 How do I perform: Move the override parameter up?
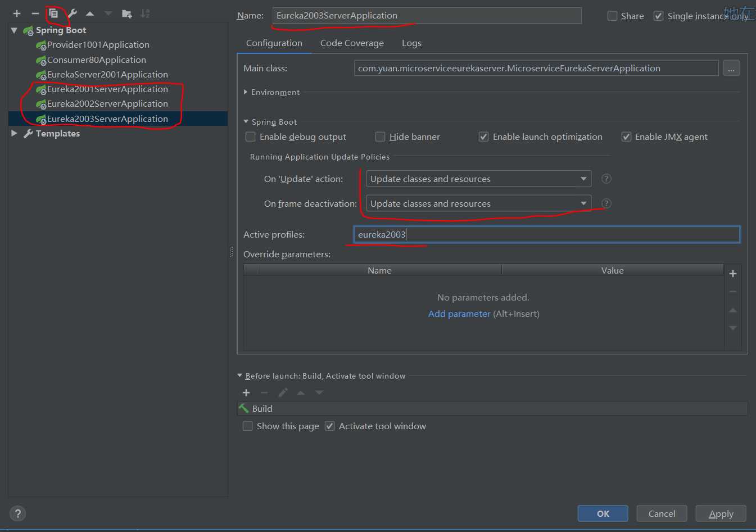733,310
